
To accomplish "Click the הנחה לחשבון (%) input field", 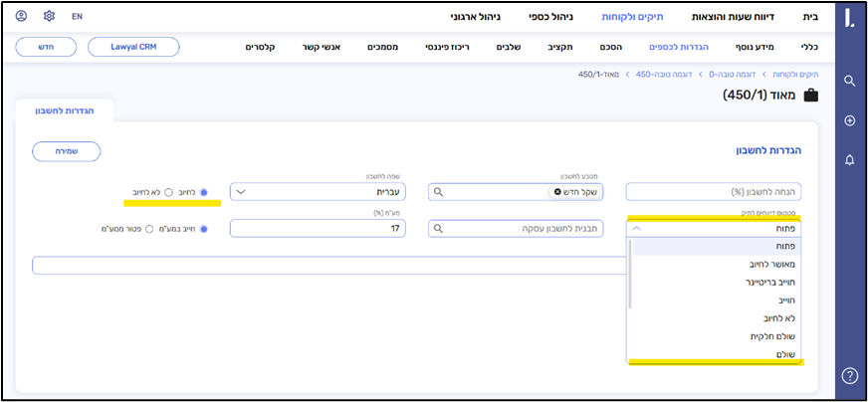I will [716, 192].
